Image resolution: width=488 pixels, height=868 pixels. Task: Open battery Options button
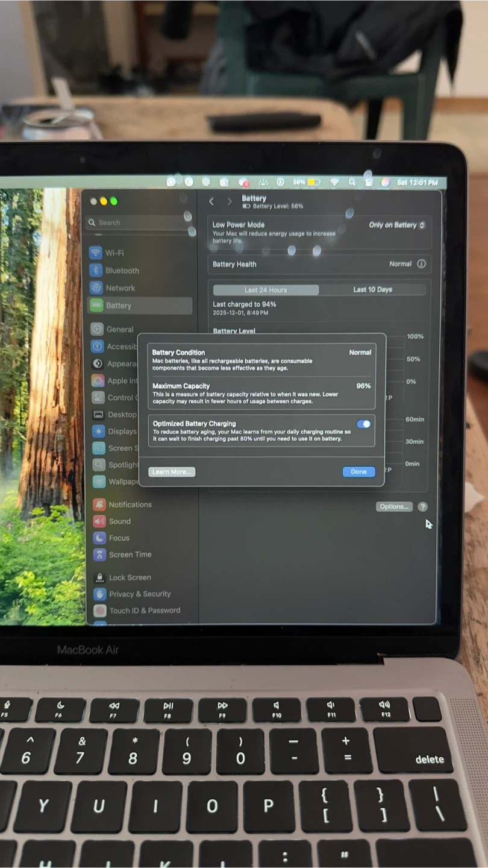[394, 506]
